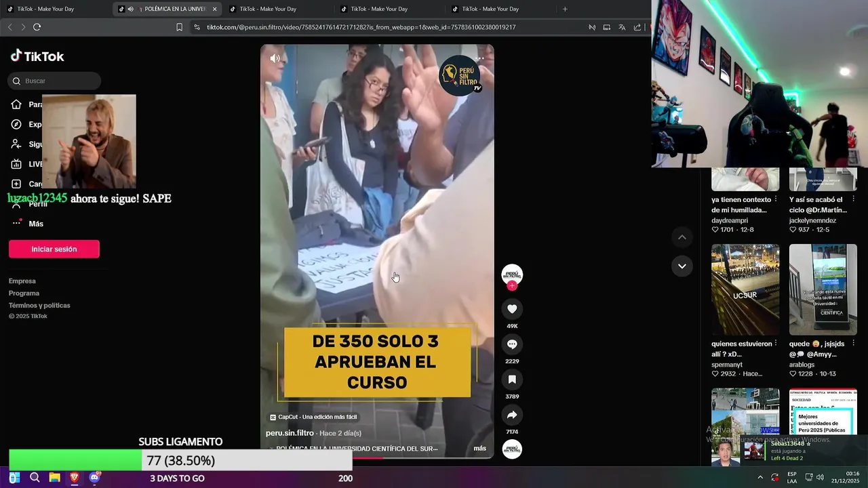Open Windows taskbar search
This screenshot has width=868, height=488.
(x=35, y=478)
